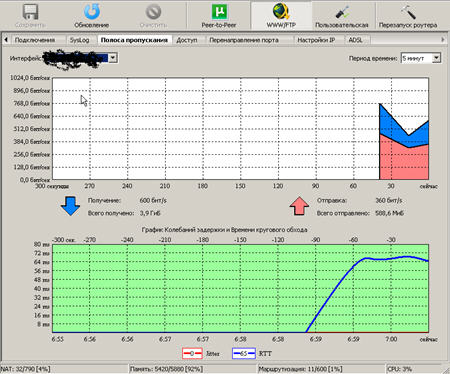The height and width of the screenshot is (374, 450).
Task: Click the red upload arrow icon
Action: tap(299, 206)
